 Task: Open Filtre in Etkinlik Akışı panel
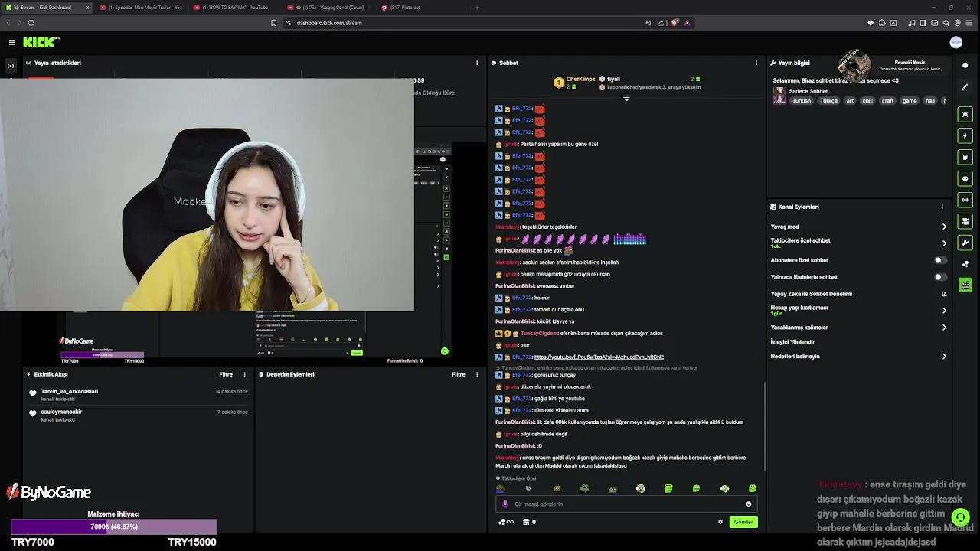[226, 374]
